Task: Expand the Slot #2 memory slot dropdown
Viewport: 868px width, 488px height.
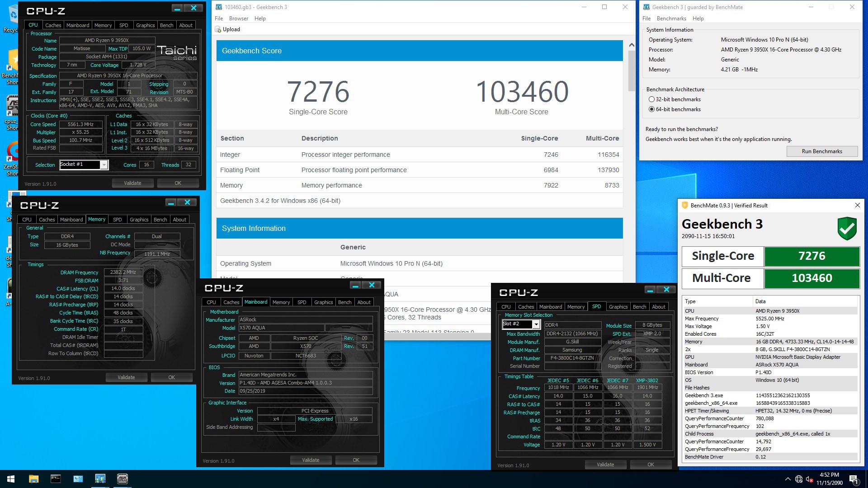Action: [x=536, y=324]
